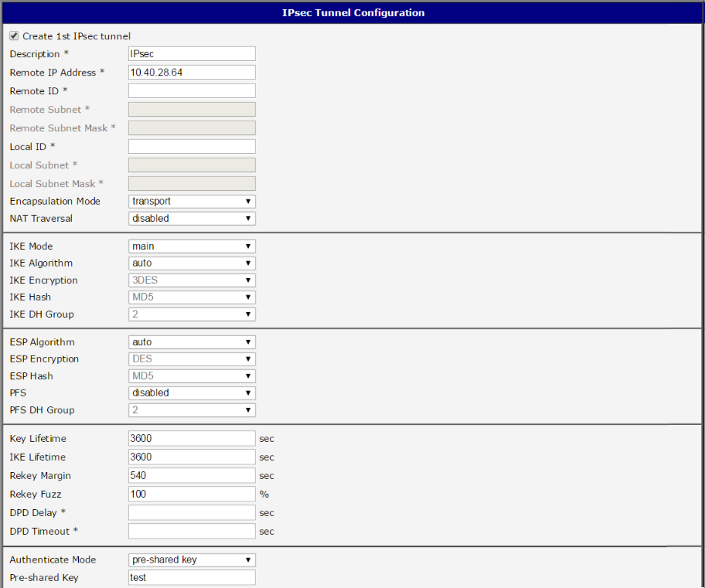Open the ESP Algorithm dropdown
The image size is (705, 588).
click(x=192, y=342)
